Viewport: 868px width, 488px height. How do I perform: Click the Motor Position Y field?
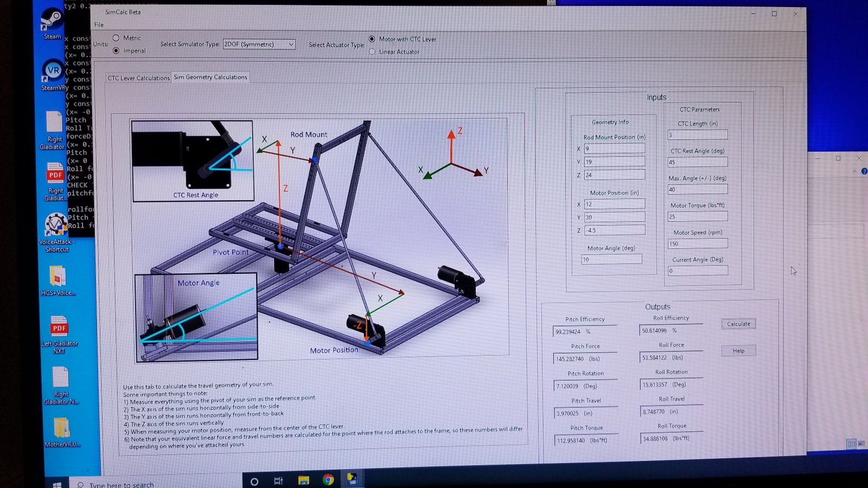point(615,217)
